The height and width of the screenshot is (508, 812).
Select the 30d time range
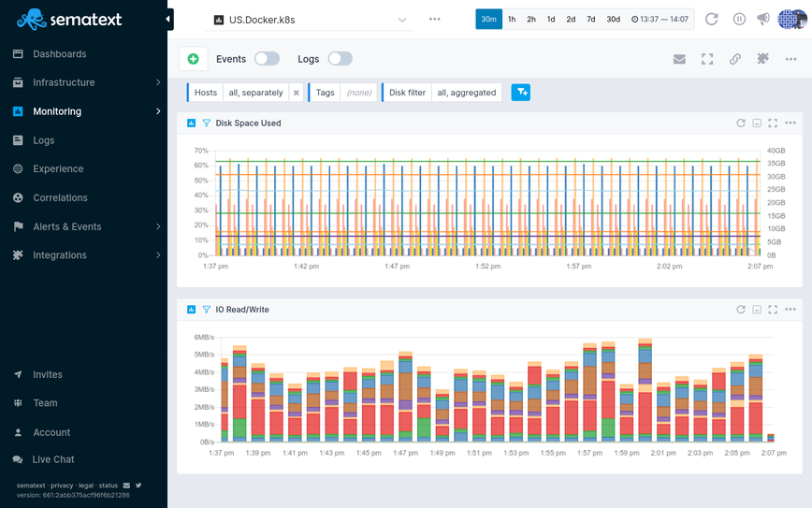point(613,19)
